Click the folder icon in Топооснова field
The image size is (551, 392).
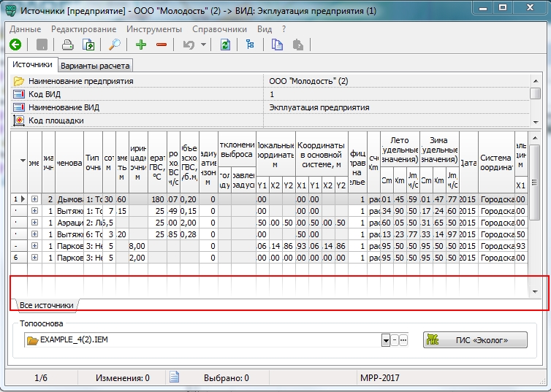pos(32,340)
